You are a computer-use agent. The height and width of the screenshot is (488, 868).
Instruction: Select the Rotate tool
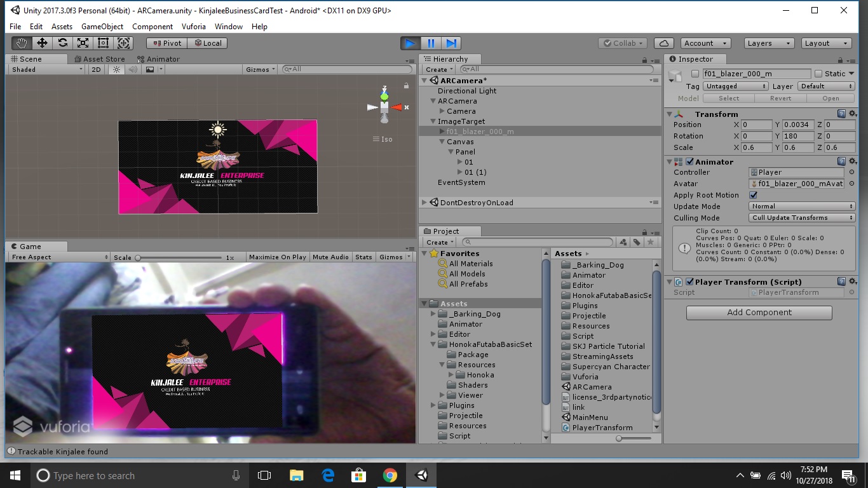(x=62, y=43)
